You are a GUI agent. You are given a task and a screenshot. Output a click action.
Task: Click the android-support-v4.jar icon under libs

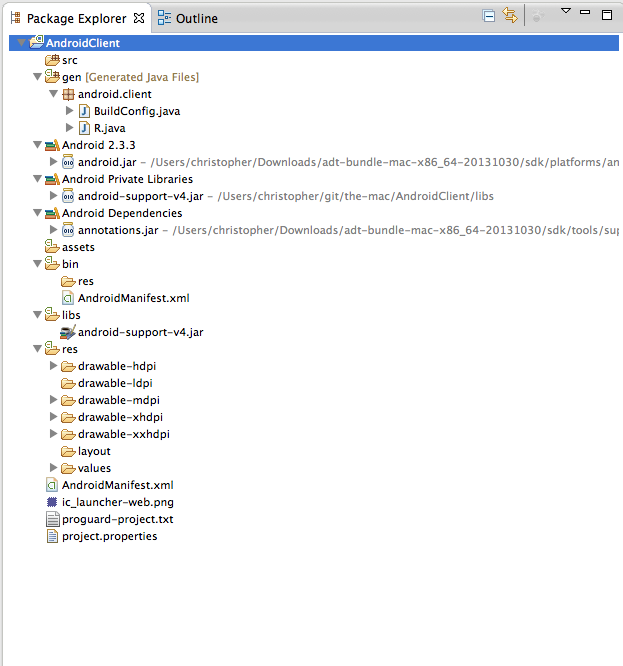(x=68, y=332)
